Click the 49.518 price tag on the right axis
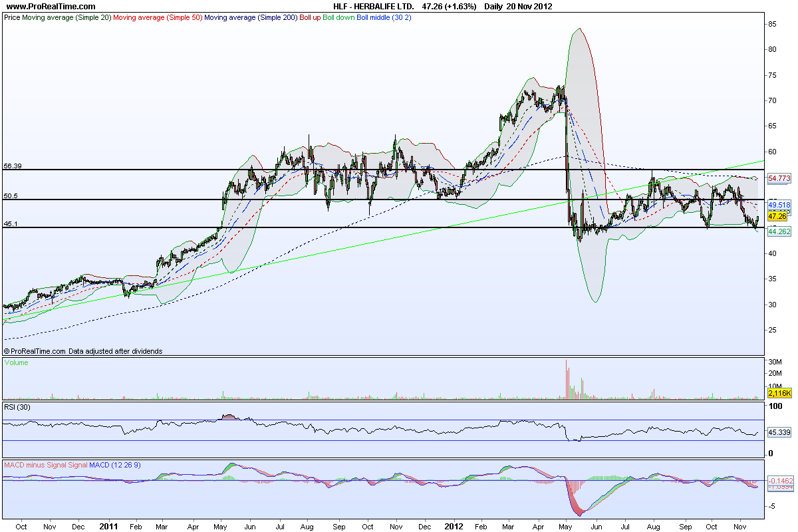Viewport: 798px width, 532px height. coord(779,205)
